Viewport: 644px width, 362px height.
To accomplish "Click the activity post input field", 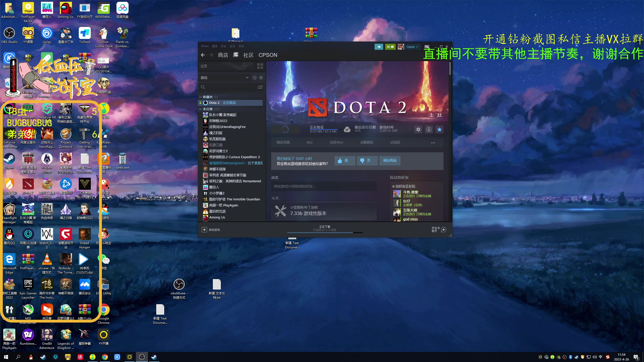I will [x=324, y=186].
